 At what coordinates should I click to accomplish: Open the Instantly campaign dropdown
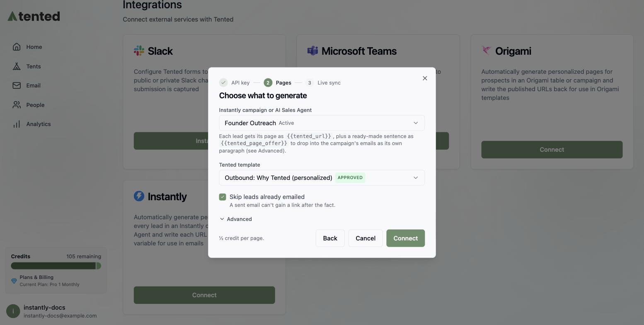tap(322, 123)
